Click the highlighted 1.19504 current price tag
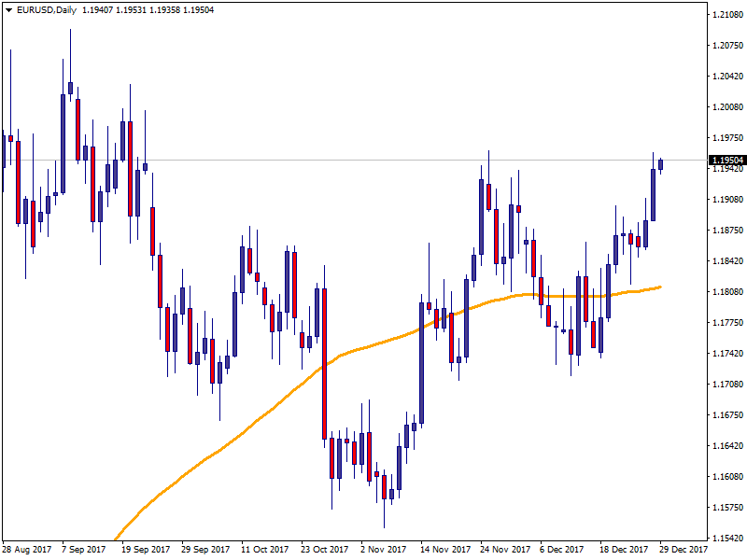Image resolution: width=747 pixels, height=560 pixels. [726, 161]
